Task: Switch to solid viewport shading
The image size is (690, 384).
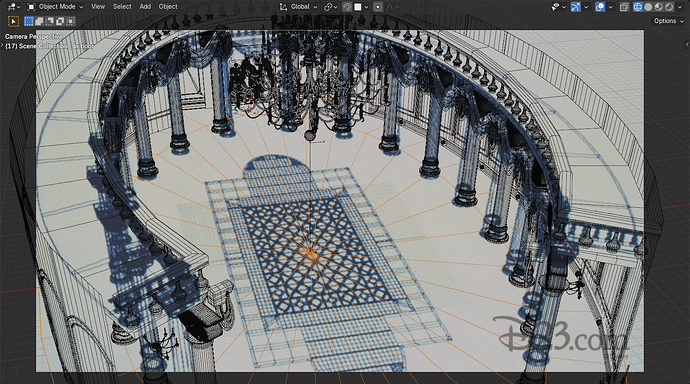Action: 648,7
